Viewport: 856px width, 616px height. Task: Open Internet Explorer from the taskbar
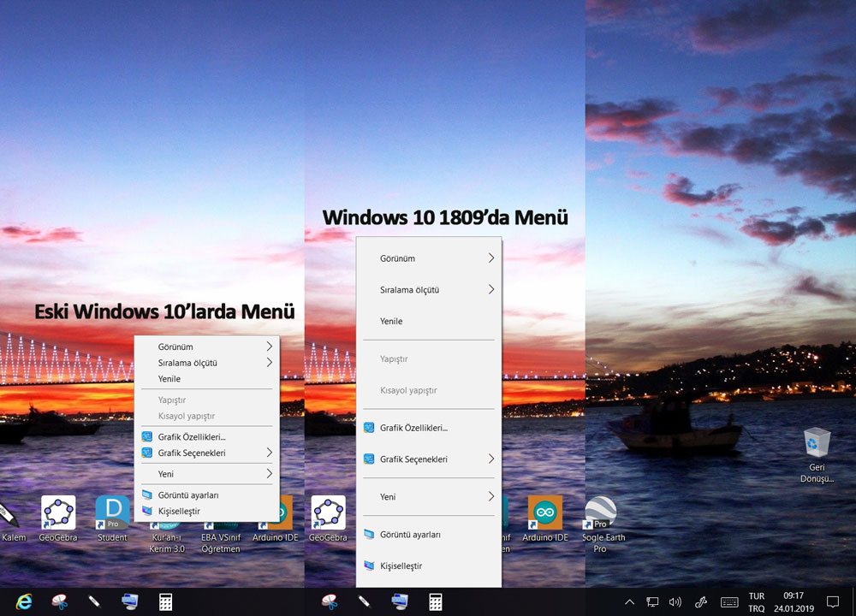[24, 601]
